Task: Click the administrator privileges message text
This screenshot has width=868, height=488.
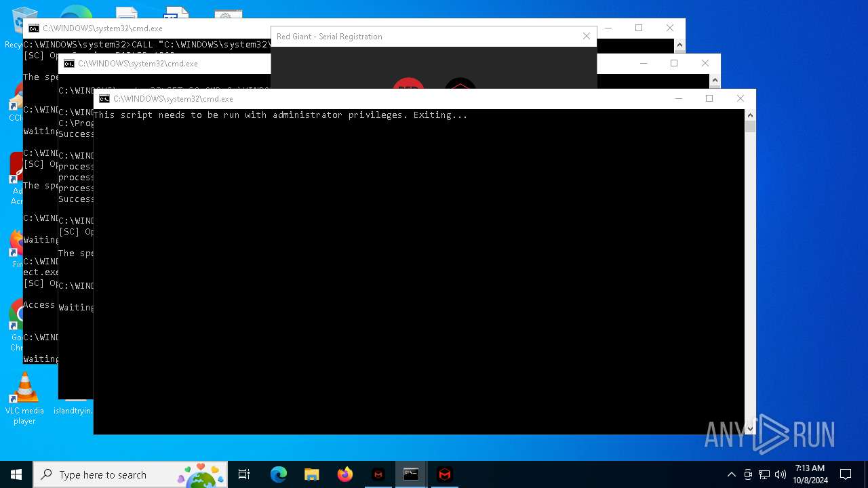Action: [281, 115]
